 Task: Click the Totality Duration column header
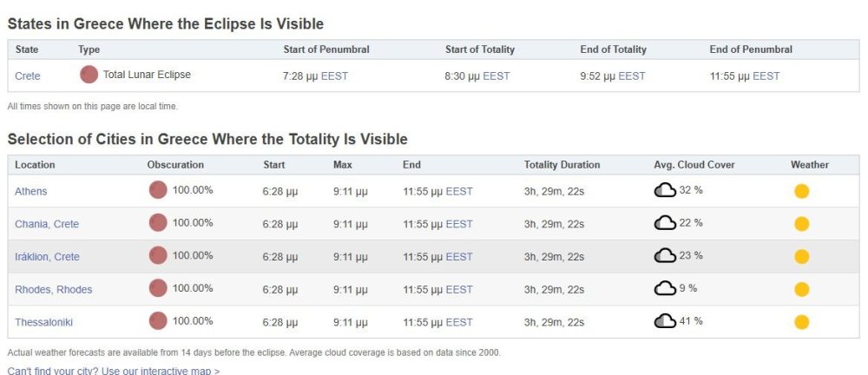(562, 165)
